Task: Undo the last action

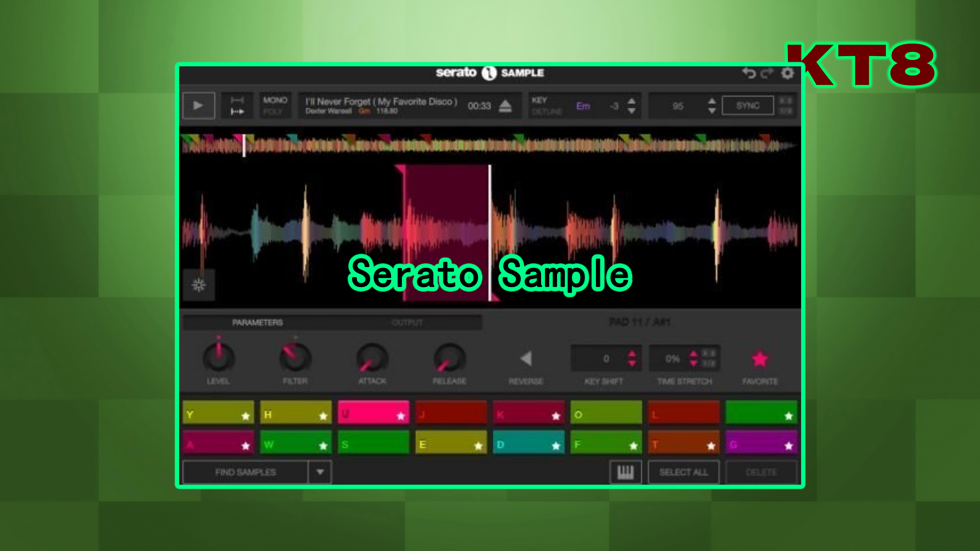Action: click(749, 73)
